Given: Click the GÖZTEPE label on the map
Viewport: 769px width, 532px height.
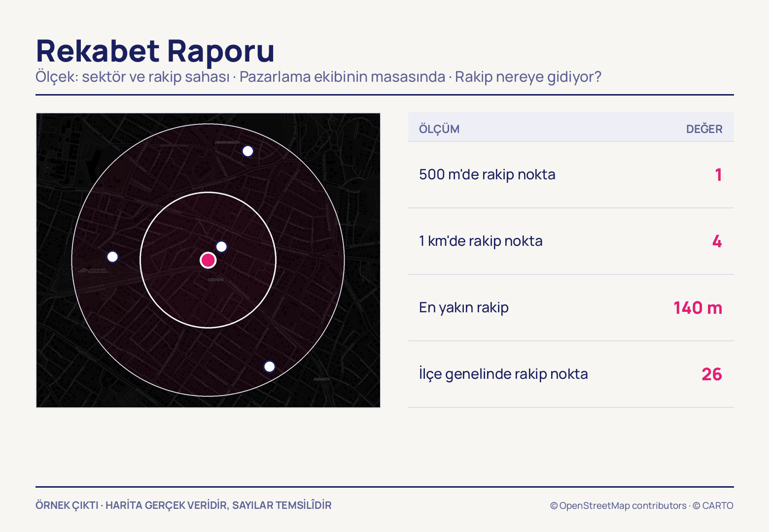Looking at the screenshot, I should [x=216, y=280].
